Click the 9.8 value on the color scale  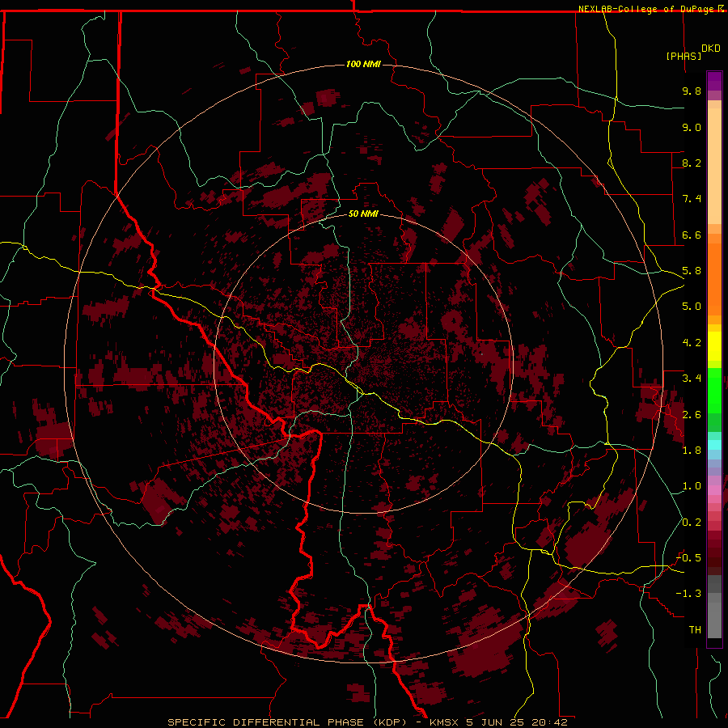coord(692,91)
